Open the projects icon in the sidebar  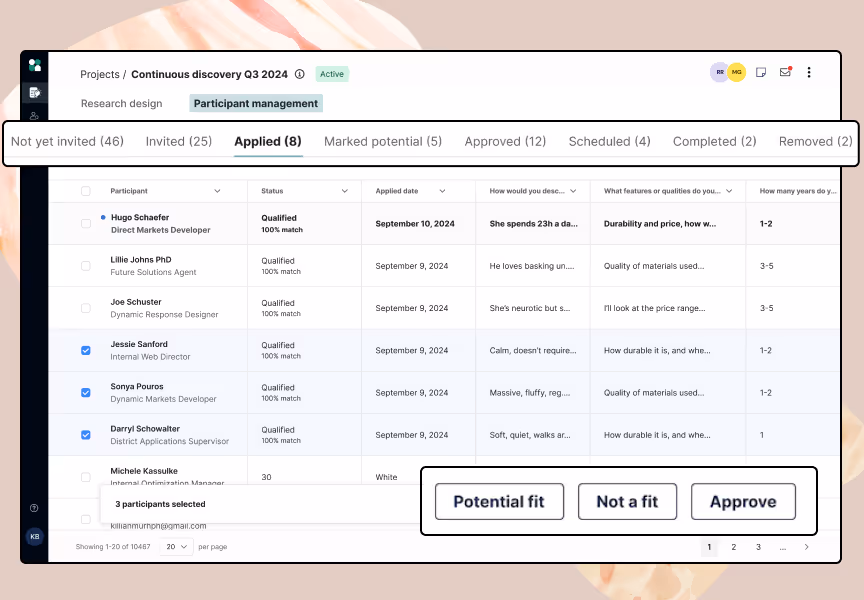coord(35,92)
